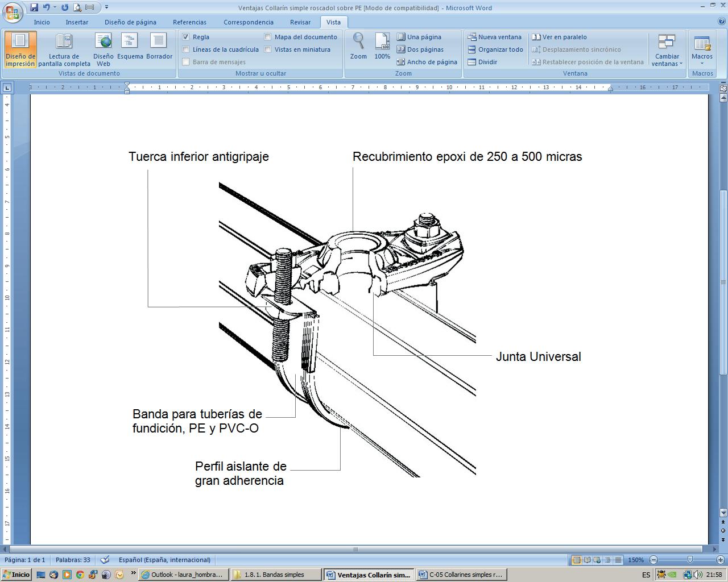Check the Mapa del documento box
The height and width of the screenshot is (582, 728).
[x=267, y=37]
